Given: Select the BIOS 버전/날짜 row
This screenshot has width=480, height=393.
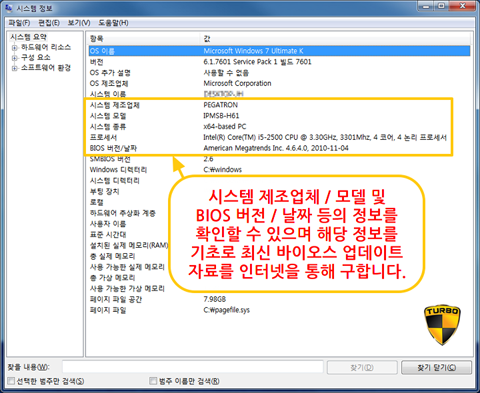Looking at the screenshot, I should pos(279,148).
